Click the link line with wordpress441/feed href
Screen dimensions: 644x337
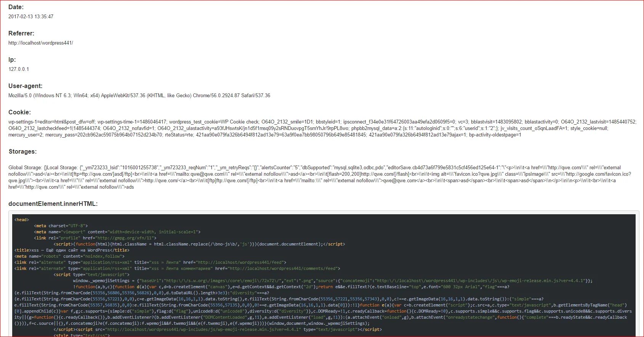151,263
